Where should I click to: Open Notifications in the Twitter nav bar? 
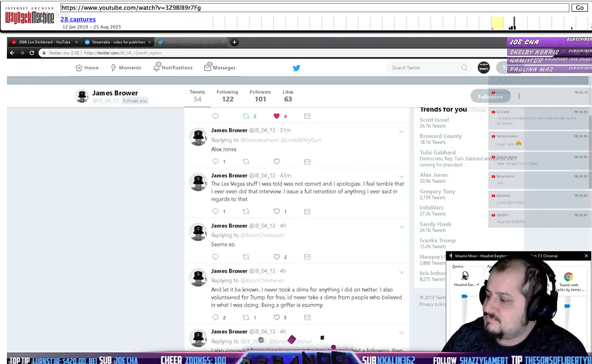[x=173, y=68]
